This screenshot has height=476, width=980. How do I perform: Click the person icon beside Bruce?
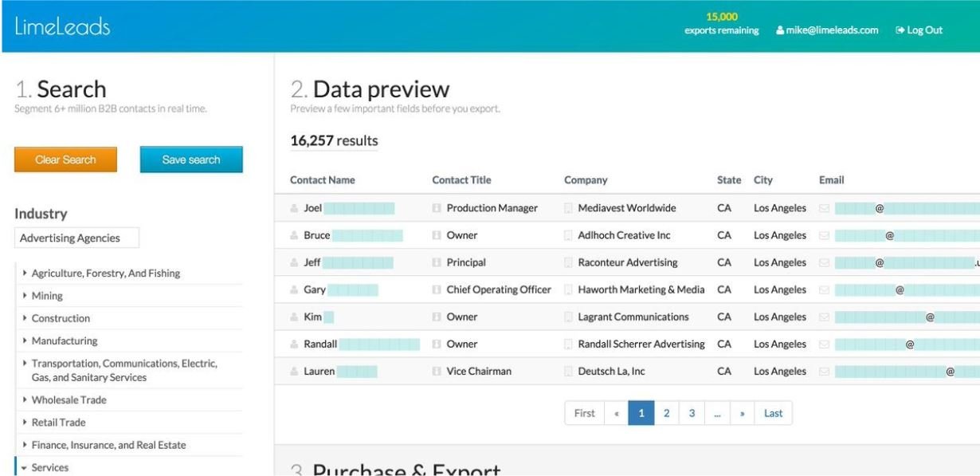click(x=294, y=236)
